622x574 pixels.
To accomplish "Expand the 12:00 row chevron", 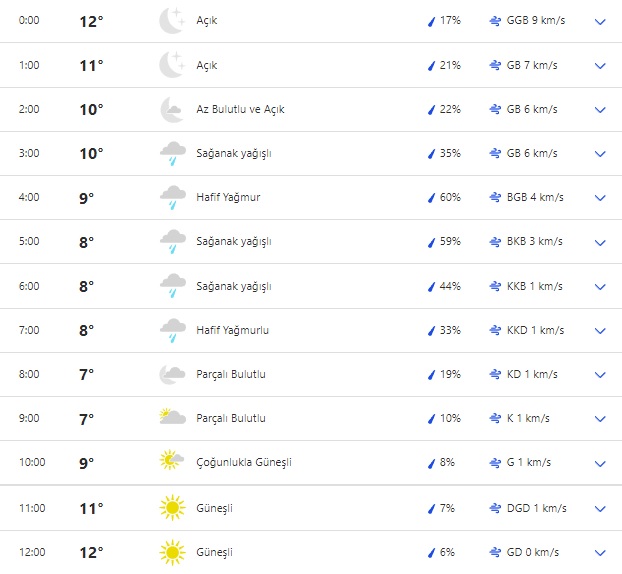I will click(x=600, y=552).
